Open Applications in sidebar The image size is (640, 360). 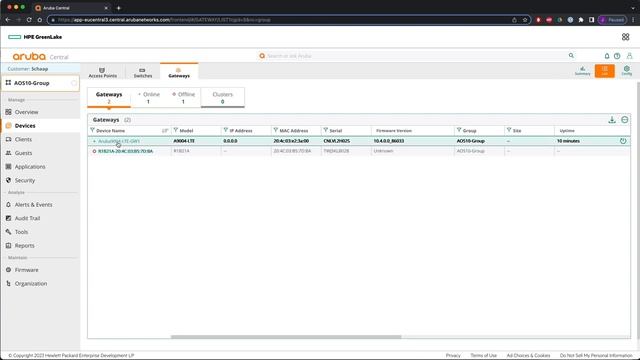(30, 167)
